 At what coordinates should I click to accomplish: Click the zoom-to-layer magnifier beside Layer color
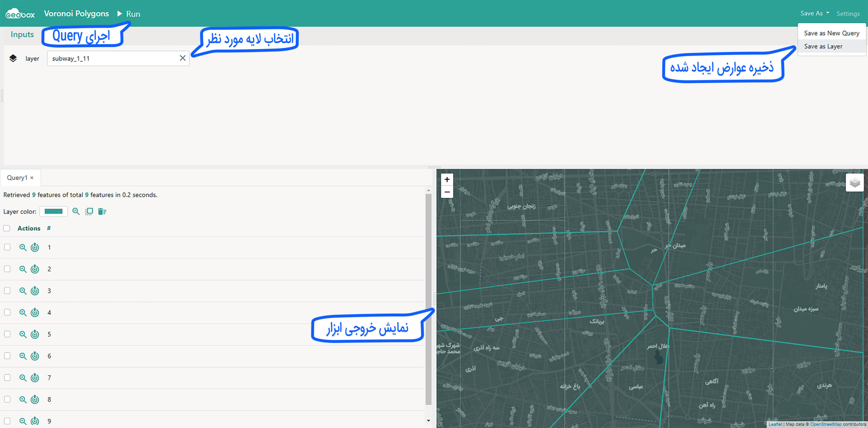76,211
